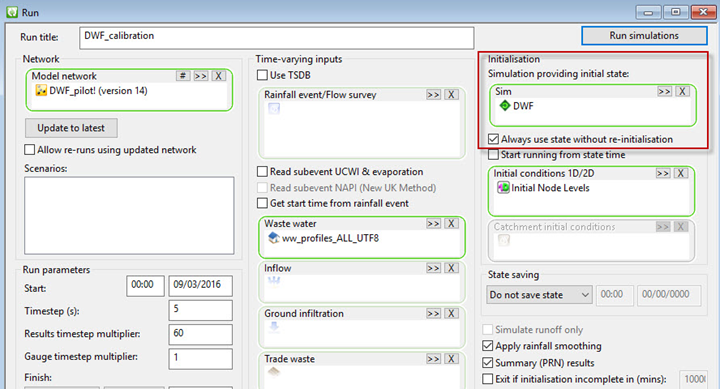Click the Update to latest button
720x389 pixels.
[71, 128]
